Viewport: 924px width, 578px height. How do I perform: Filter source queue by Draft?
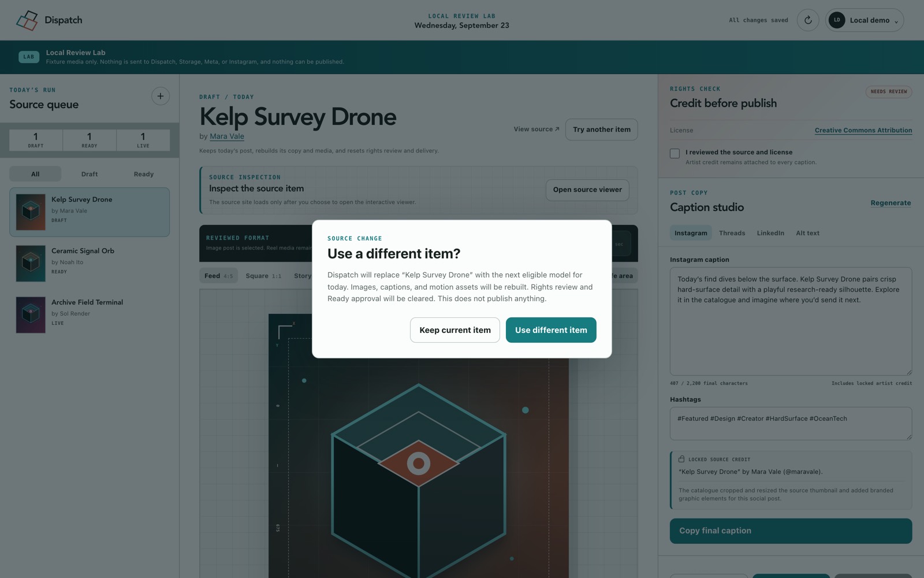[x=90, y=174]
